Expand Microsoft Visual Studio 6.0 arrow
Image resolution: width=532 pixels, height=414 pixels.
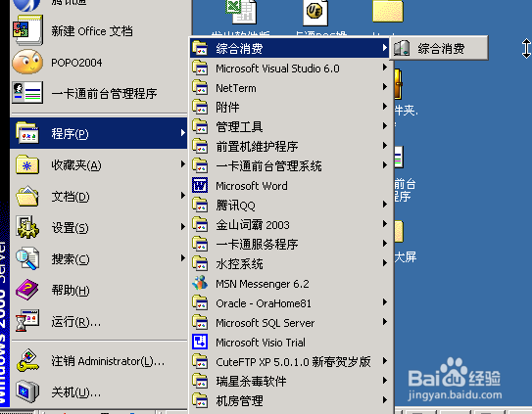click(385, 68)
